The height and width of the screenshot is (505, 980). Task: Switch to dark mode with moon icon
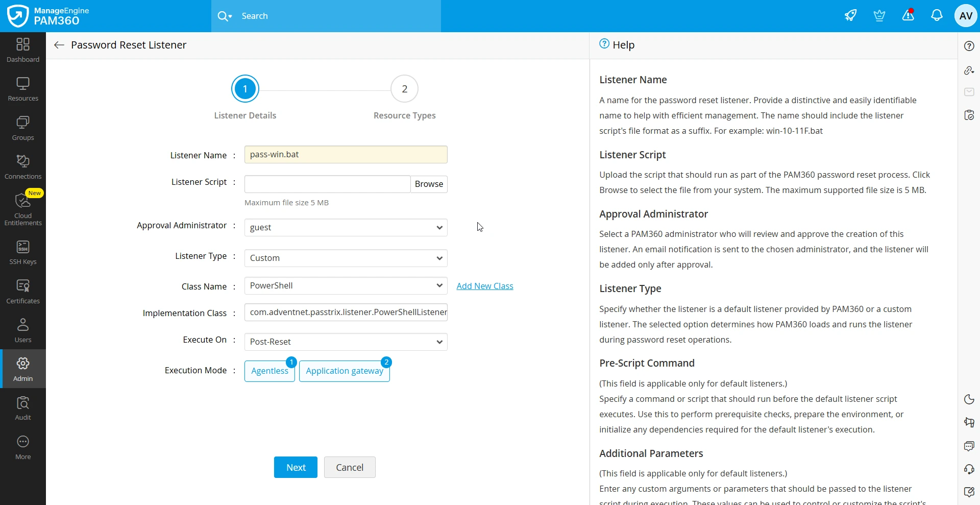pos(969,399)
